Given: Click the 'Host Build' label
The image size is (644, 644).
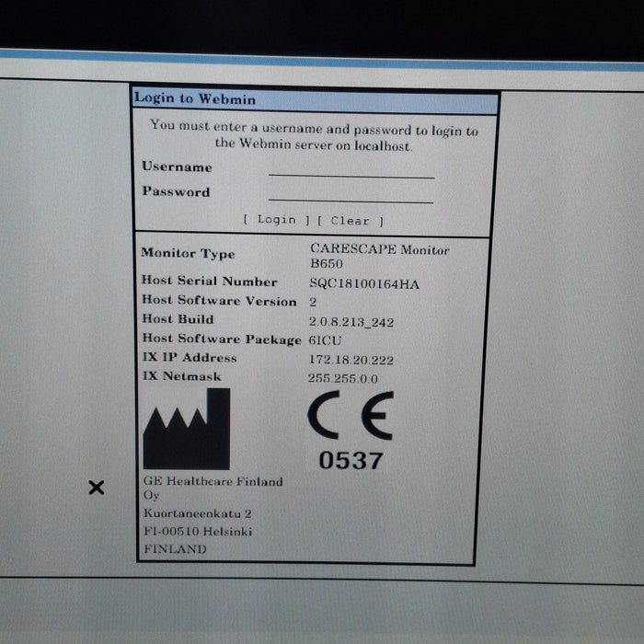Looking at the screenshot, I should click(178, 319).
